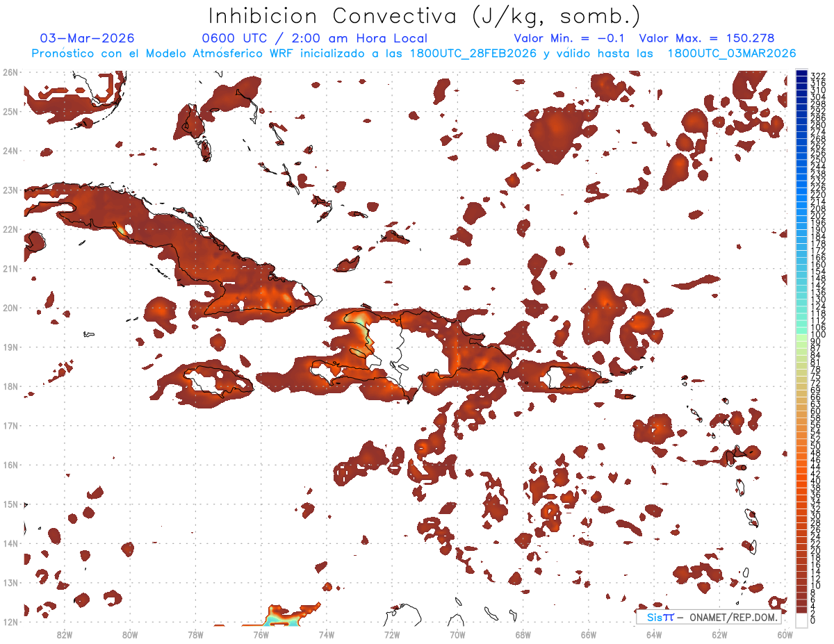Click the white swatch beside the 0 value
The height and width of the screenshot is (644, 834).
click(x=802, y=619)
